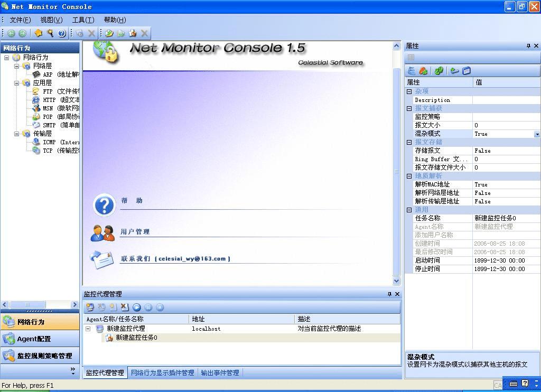Screen dimensions: 541x392
Task: Click the magic wand wizard toolbar icon
Action: (50, 33)
